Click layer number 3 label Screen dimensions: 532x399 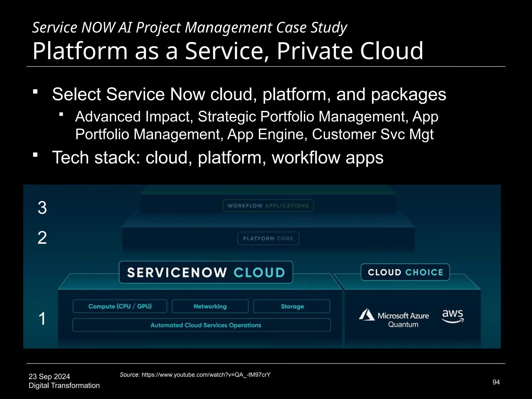click(42, 208)
